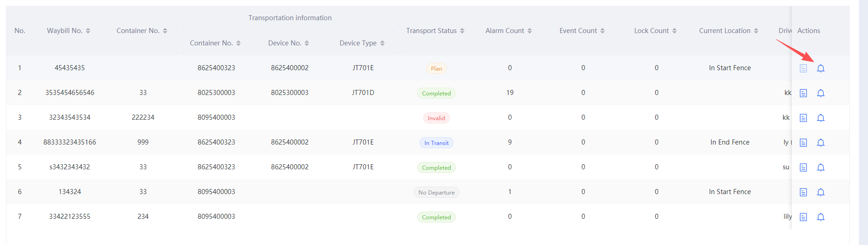Sort the table by Waybill No.
Screen dimensions: 868x245
(88, 31)
